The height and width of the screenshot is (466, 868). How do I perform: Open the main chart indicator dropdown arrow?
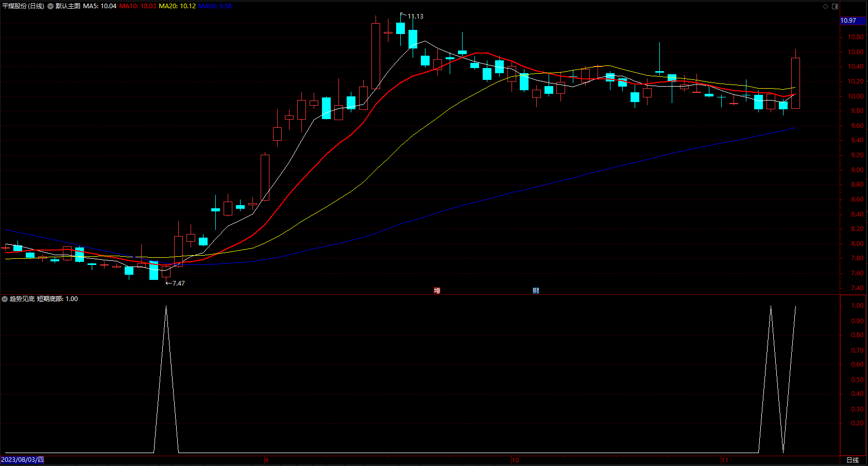50,6
